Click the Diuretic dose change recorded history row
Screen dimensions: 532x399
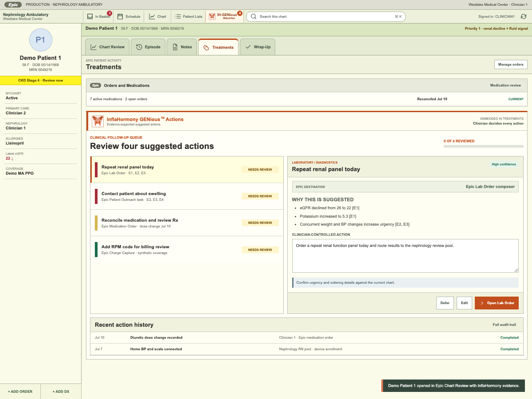pos(307,337)
